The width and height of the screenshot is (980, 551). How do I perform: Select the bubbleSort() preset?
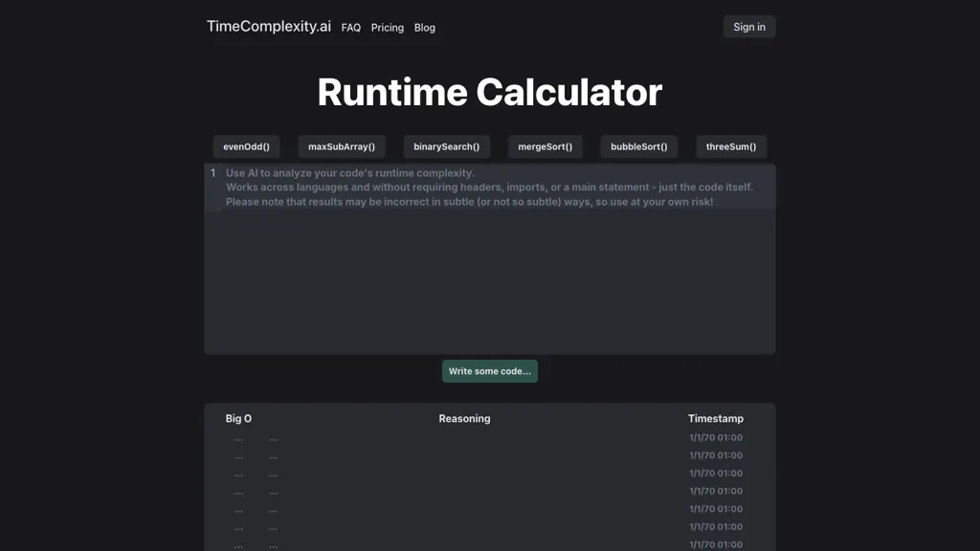[638, 146]
